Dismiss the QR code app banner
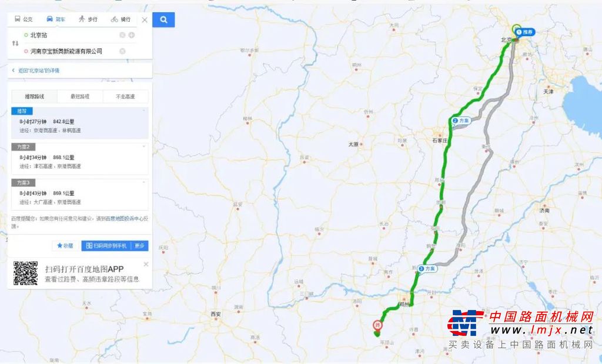Viewport: 602px width, 364px height. point(146,264)
